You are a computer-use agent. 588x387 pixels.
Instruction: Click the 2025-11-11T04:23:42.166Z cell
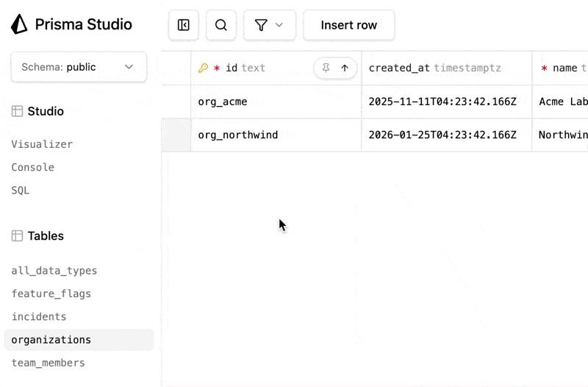(447, 102)
